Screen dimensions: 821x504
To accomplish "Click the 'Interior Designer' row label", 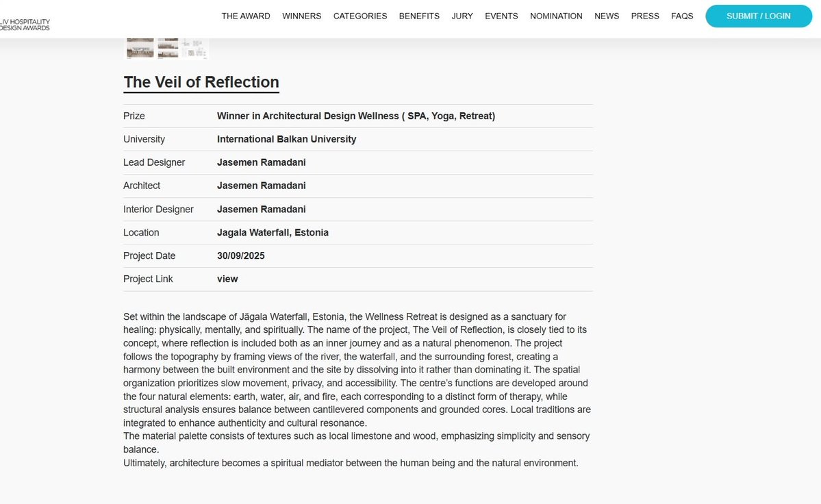I will tap(158, 210).
